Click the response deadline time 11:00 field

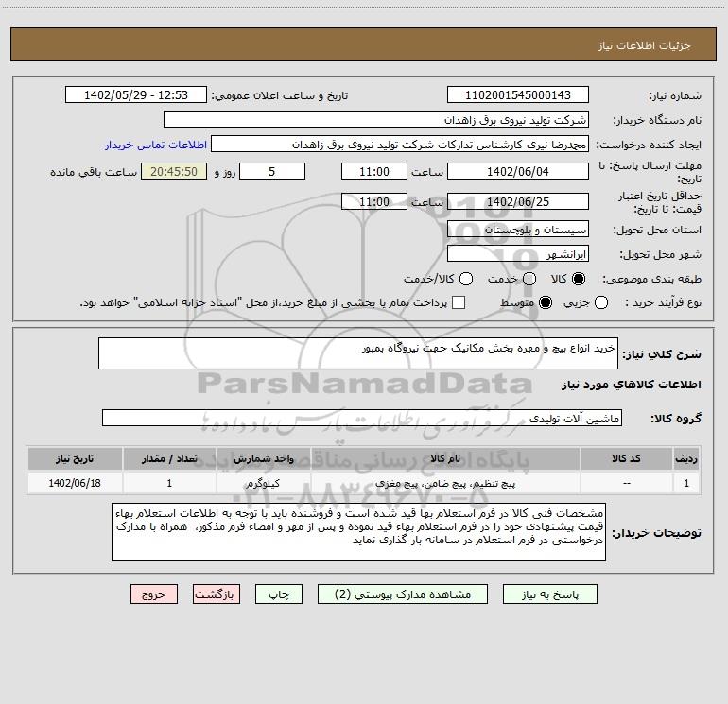coord(374,171)
